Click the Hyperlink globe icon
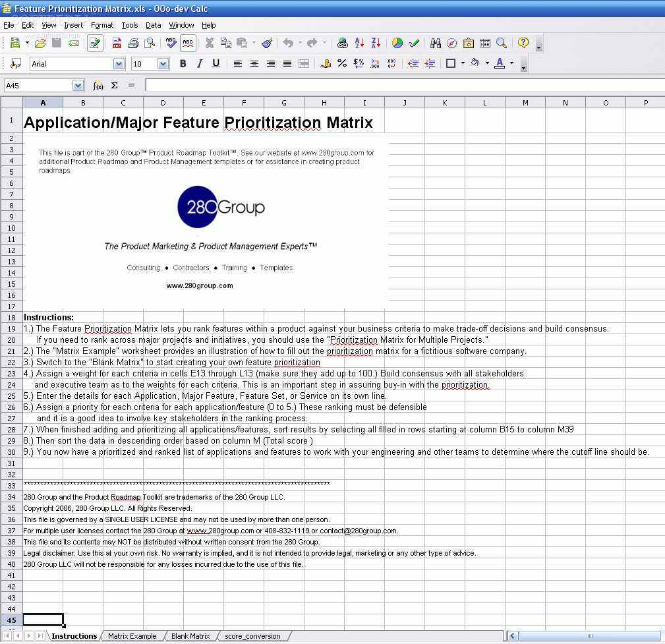 [343, 43]
